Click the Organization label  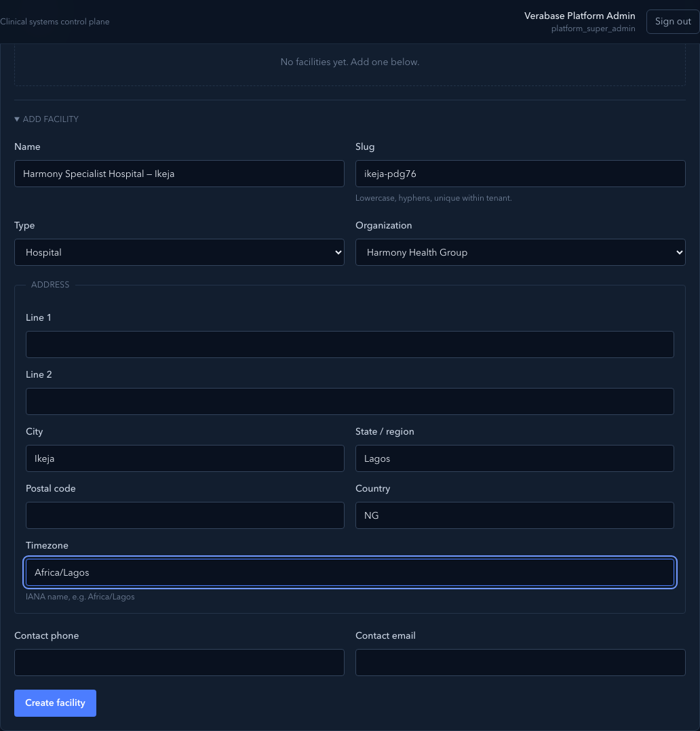pos(384,226)
